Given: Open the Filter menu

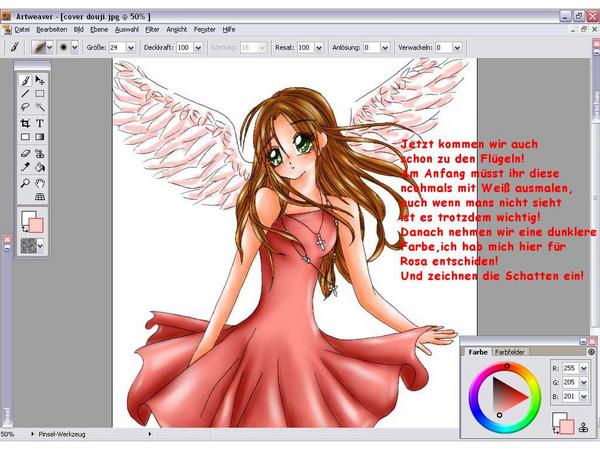Looking at the screenshot, I should click(x=152, y=29).
